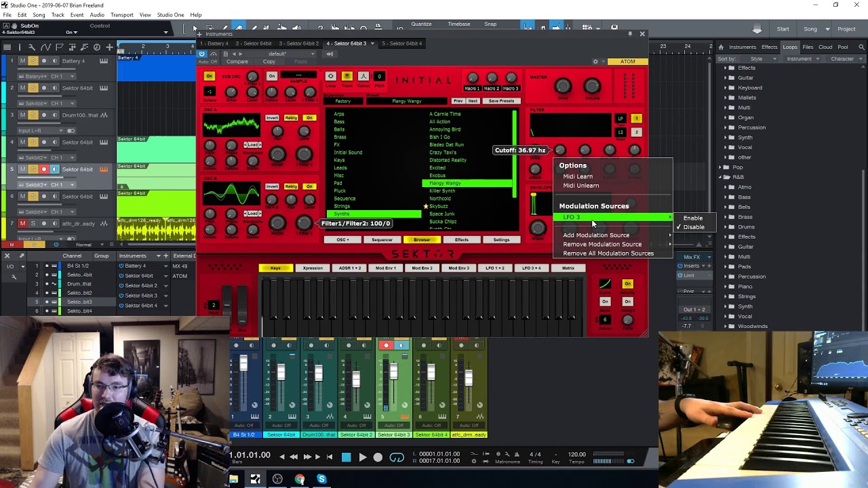Open the Transport menu
The height and width of the screenshot is (488, 868).
(122, 15)
